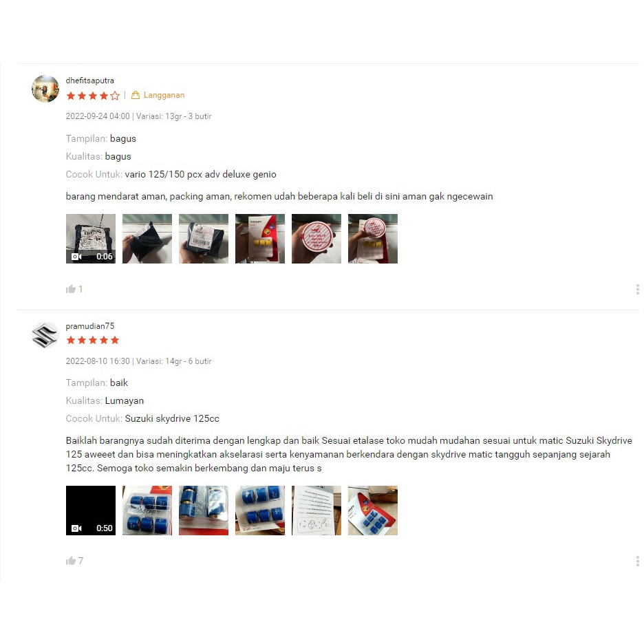
Task: Open pramudian75's Suzuki logo avatar
Action: pyautogui.click(x=45, y=335)
